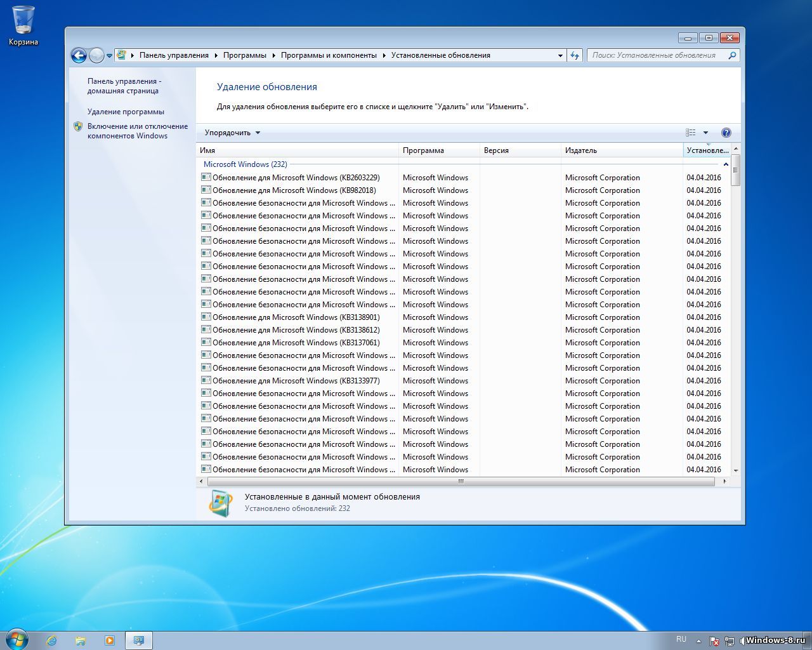The width and height of the screenshot is (812, 650).
Task: Expand the arrow after 'Программы' breadcrumb
Action: [x=274, y=55]
